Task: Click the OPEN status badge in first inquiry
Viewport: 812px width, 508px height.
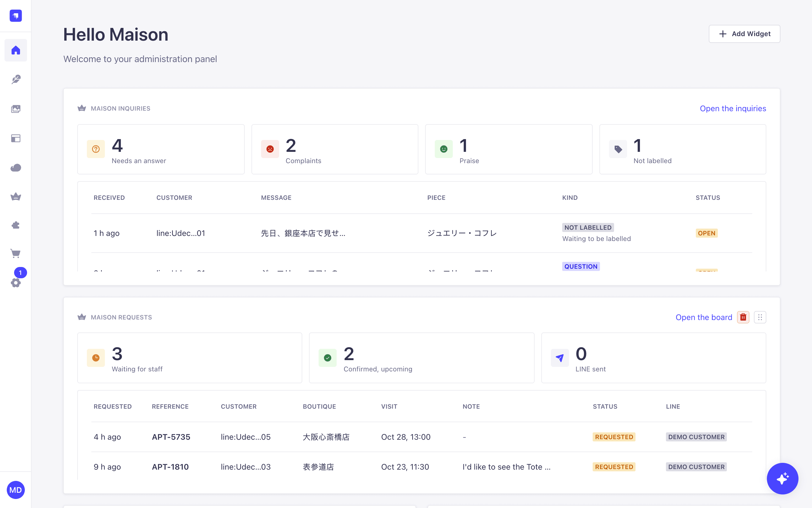Action: click(706, 233)
